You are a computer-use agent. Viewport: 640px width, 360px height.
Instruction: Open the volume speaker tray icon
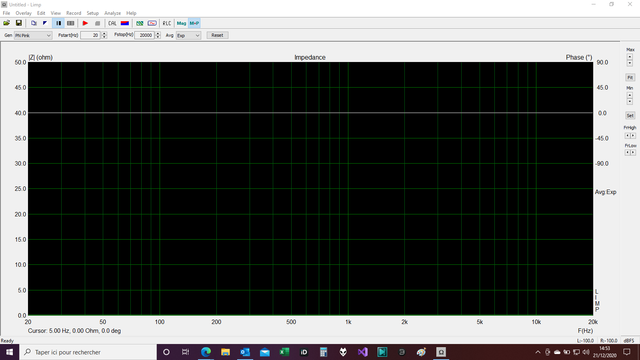tap(586, 352)
